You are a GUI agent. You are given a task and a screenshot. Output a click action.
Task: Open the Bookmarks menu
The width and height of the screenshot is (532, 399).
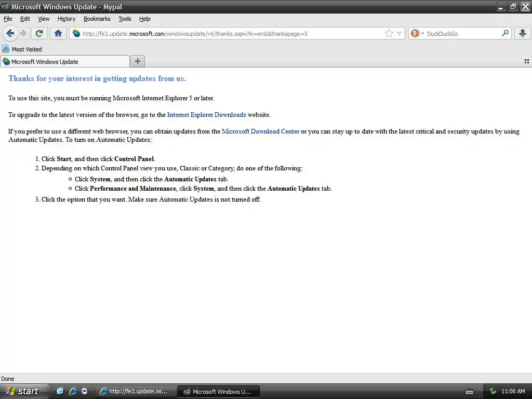tap(97, 19)
